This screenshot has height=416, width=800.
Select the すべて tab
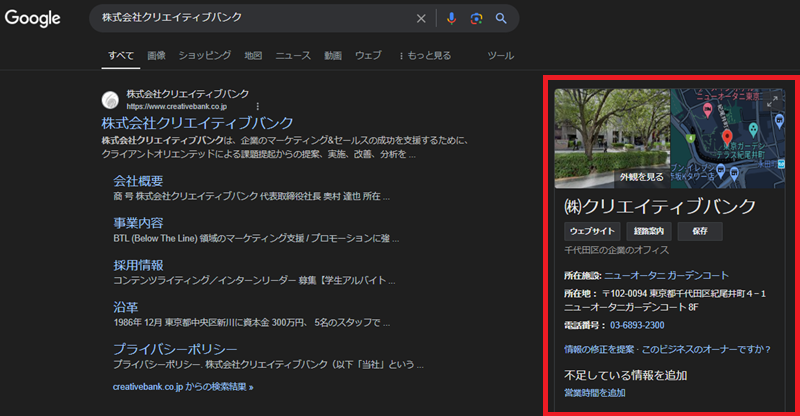click(x=120, y=55)
